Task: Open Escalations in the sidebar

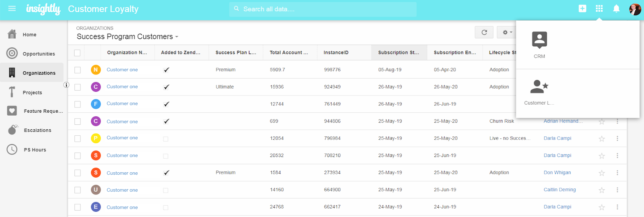Action: click(37, 130)
